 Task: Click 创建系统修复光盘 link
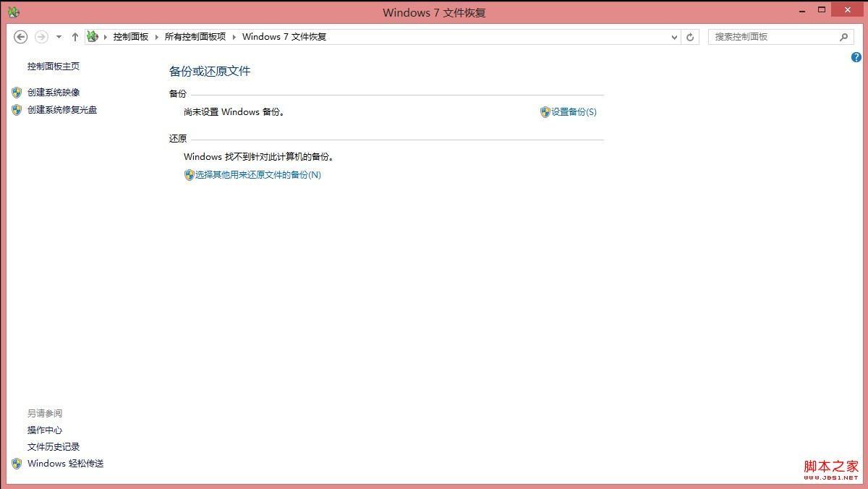pyautogui.click(x=62, y=110)
